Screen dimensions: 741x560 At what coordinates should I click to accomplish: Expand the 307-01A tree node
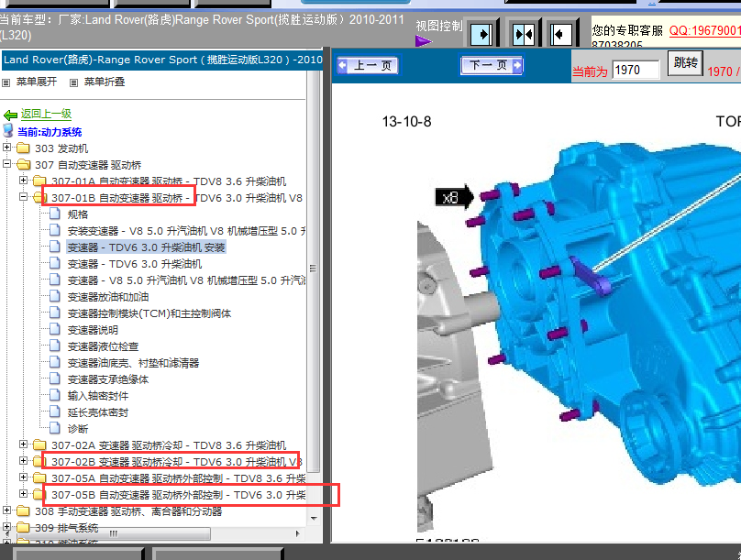point(24,181)
